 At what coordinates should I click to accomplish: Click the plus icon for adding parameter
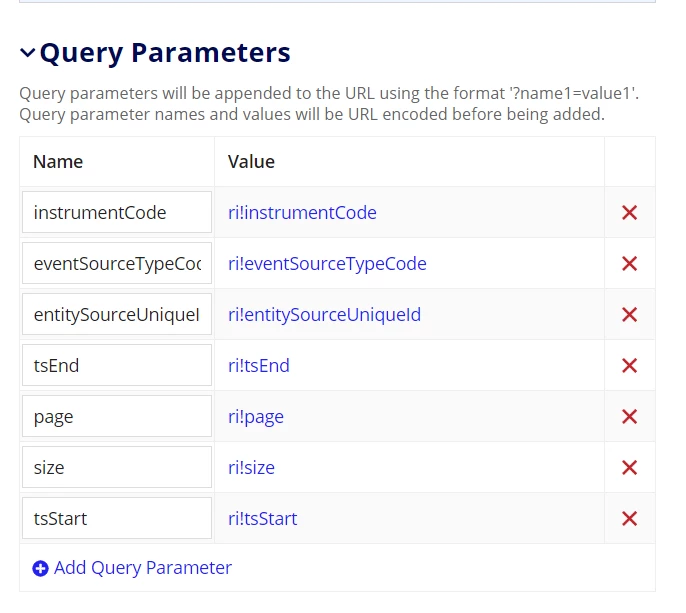click(40, 568)
